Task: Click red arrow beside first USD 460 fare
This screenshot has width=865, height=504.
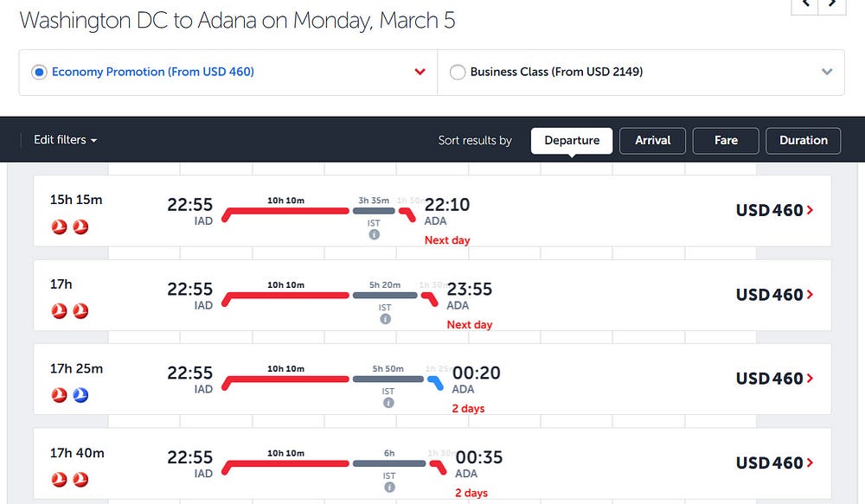Action: (x=811, y=210)
